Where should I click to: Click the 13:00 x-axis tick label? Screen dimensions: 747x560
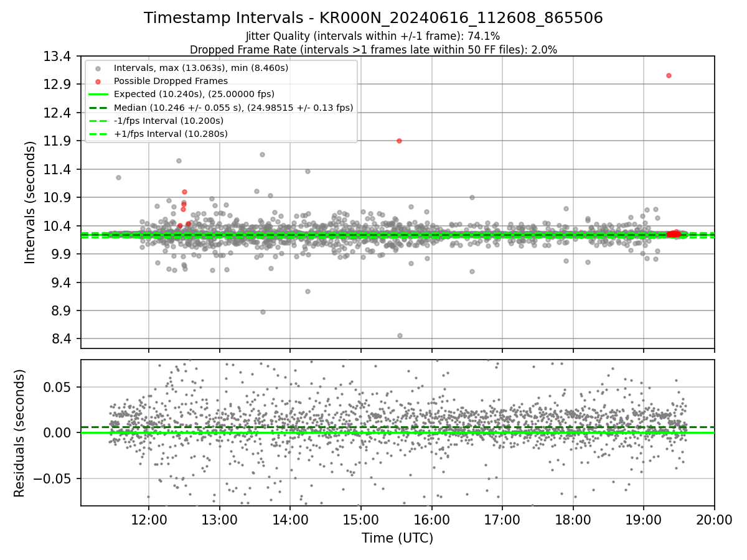(219, 520)
